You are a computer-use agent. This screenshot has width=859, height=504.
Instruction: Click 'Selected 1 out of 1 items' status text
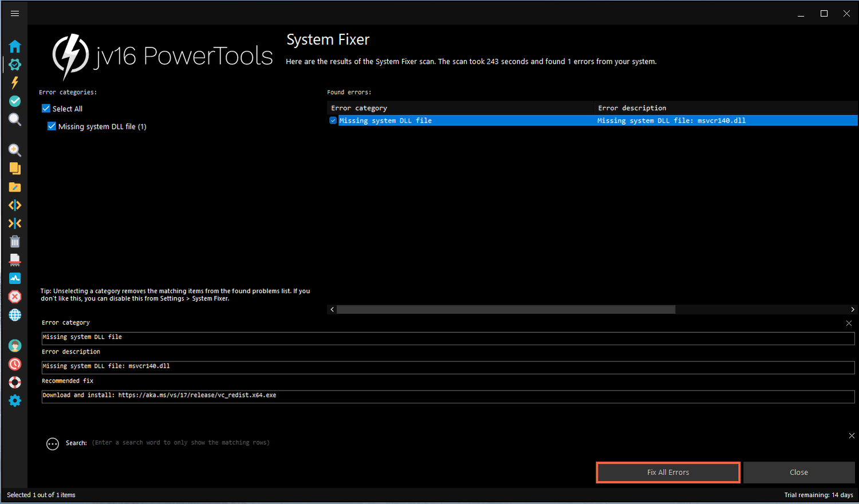click(41, 495)
